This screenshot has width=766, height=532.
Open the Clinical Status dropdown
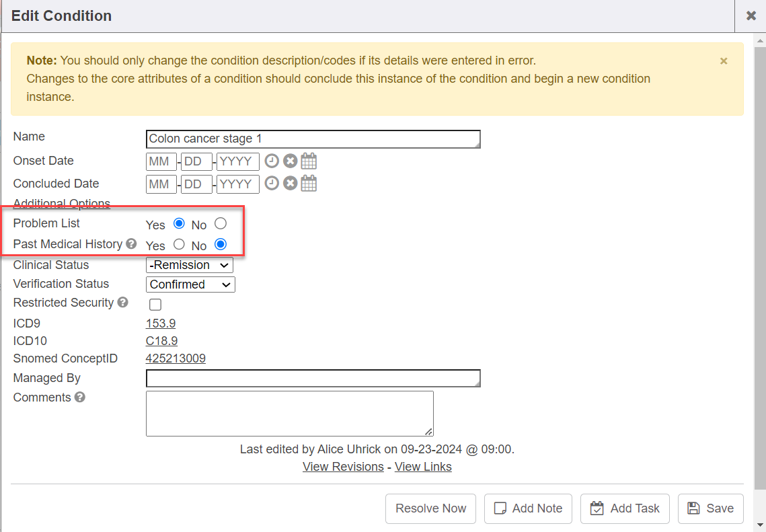tap(189, 265)
